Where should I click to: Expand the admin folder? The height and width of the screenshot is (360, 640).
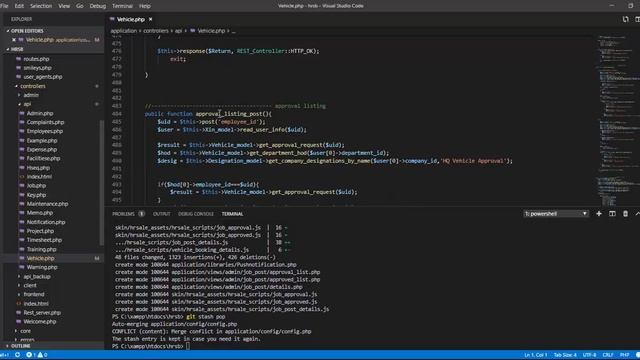[x=31, y=95]
